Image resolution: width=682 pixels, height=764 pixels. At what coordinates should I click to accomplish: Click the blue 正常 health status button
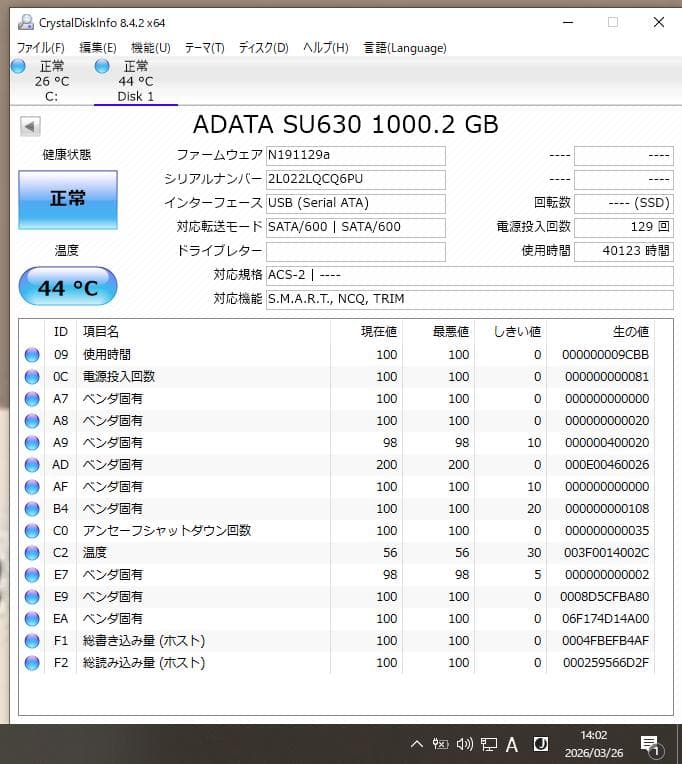pyautogui.click(x=68, y=200)
